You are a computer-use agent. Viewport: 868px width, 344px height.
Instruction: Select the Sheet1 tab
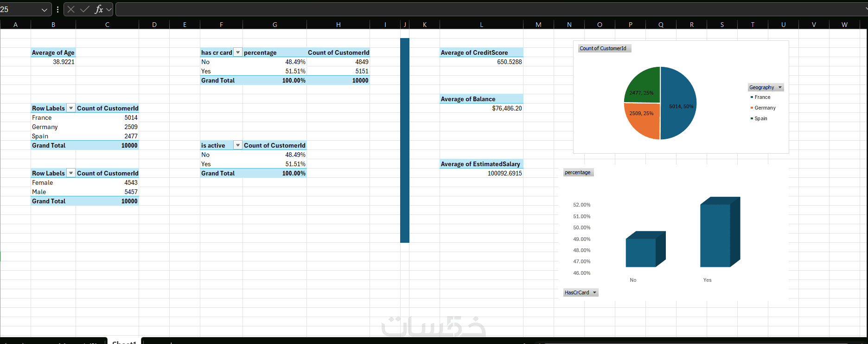tap(124, 341)
